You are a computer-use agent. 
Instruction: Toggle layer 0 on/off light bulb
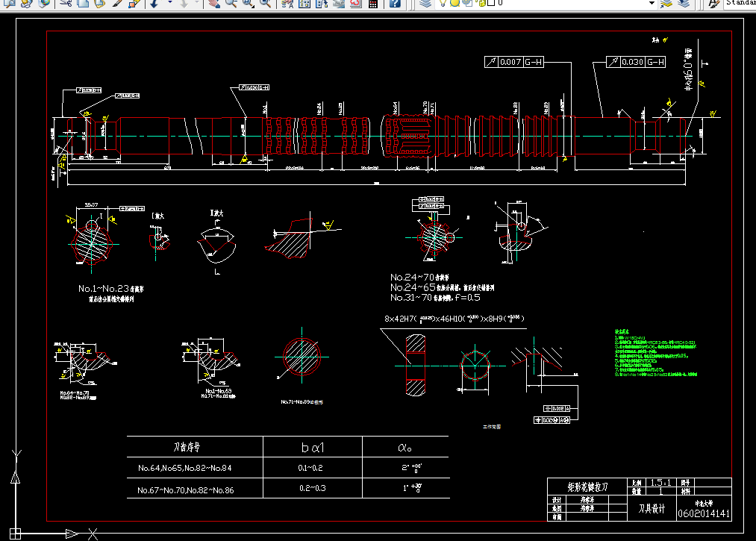443,3
